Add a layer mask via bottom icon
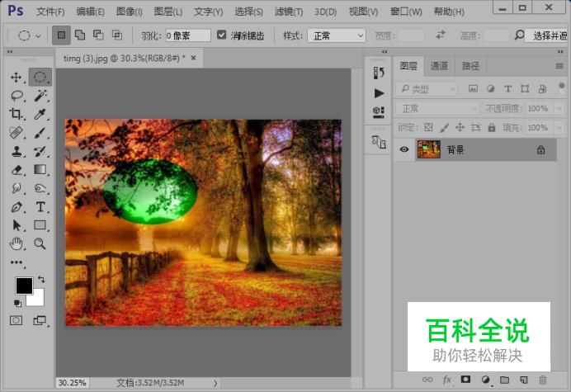The width and height of the screenshot is (571, 392). [x=465, y=380]
